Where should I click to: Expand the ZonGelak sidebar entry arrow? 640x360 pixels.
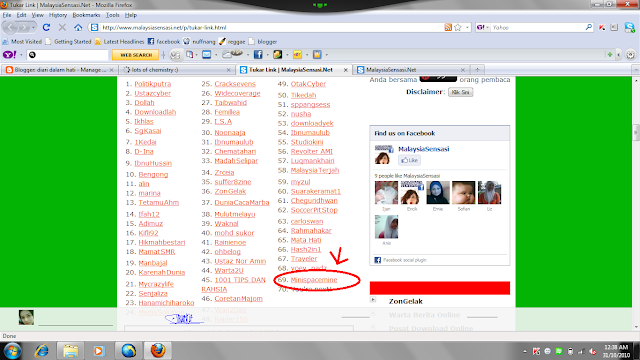(373, 300)
